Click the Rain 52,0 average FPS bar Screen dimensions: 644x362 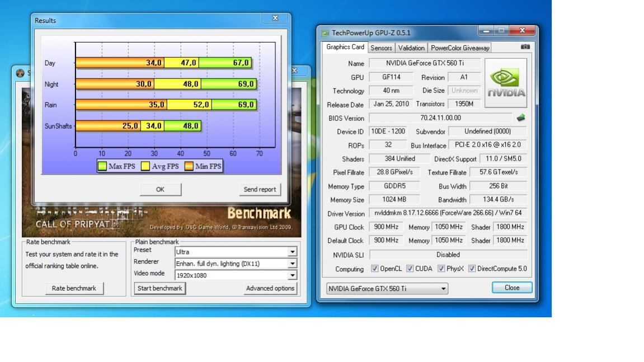click(x=189, y=105)
